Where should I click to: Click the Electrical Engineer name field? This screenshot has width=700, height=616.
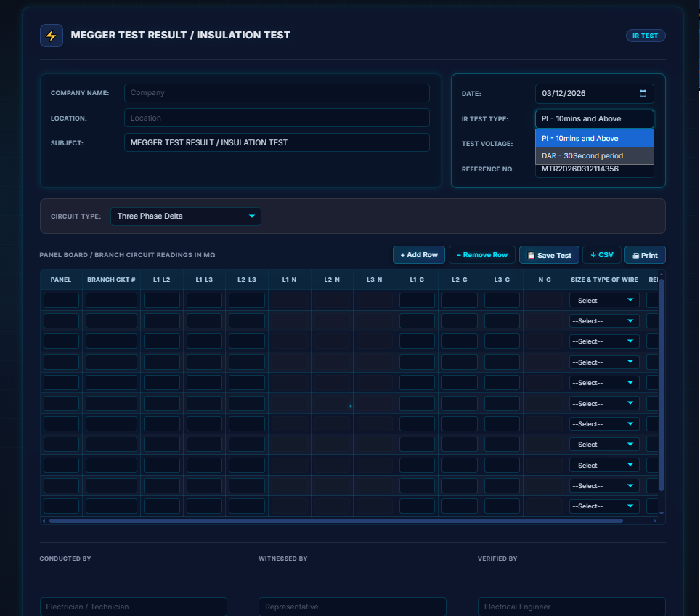tap(571, 607)
